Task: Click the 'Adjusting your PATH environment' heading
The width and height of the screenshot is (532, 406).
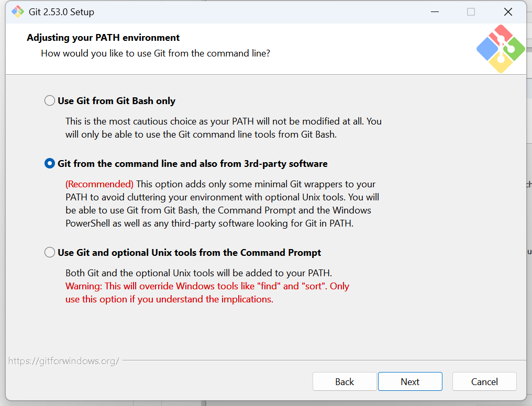Action: pyautogui.click(x=103, y=38)
